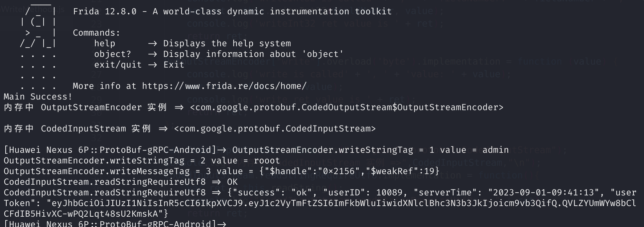Click the 'object?' command entry
Image resolution: width=644 pixels, height=227 pixels.
click(x=112, y=54)
